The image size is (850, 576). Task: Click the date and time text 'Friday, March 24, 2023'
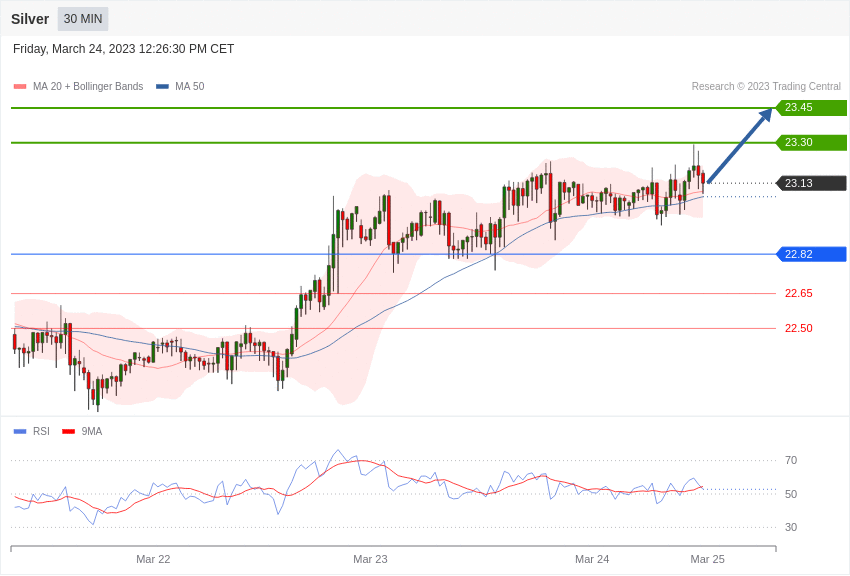click(x=124, y=49)
